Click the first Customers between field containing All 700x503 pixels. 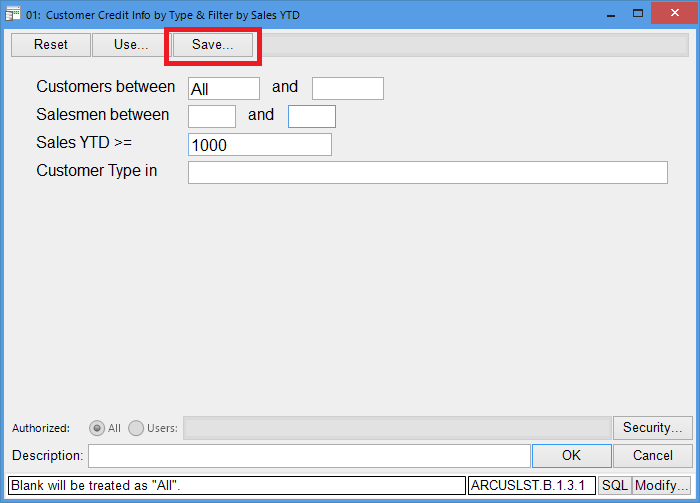(x=223, y=89)
